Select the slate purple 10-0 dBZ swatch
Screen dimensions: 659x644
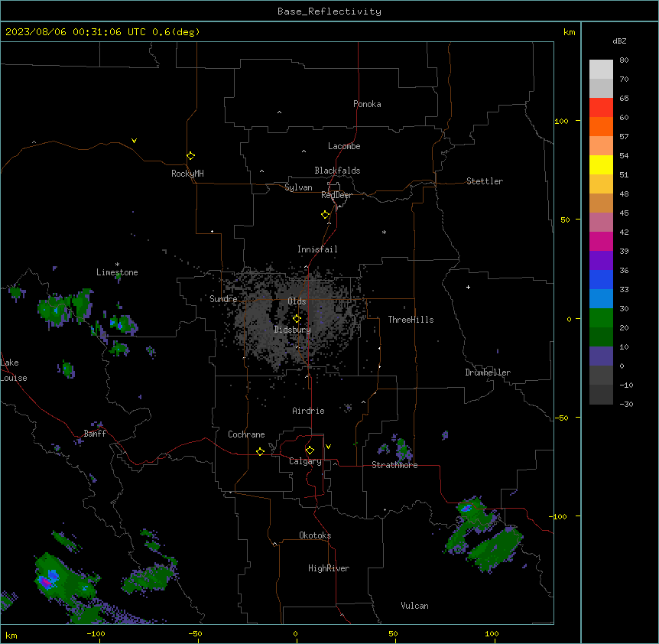tap(601, 356)
